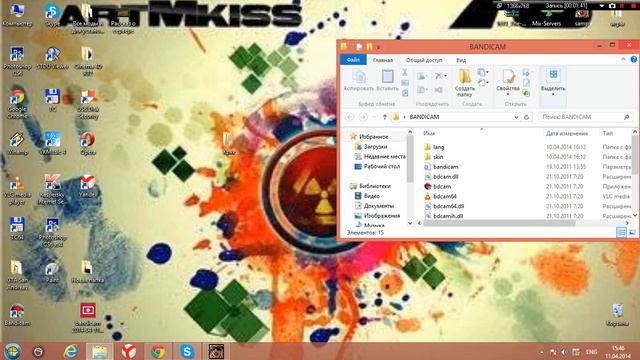Switch to the Главная ribbon tab
640x360 pixels.
[383, 60]
